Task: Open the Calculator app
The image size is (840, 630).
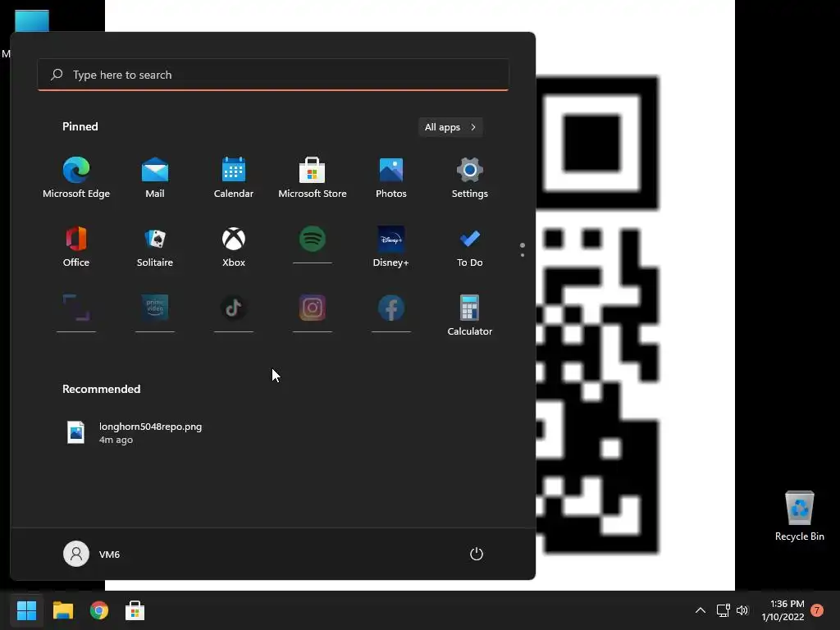Action: click(470, 316)
